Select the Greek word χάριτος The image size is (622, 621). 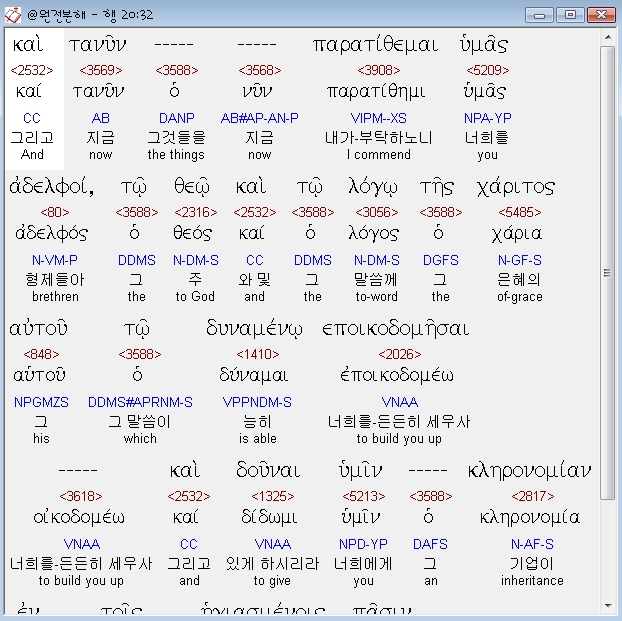(x=516, y=187)
